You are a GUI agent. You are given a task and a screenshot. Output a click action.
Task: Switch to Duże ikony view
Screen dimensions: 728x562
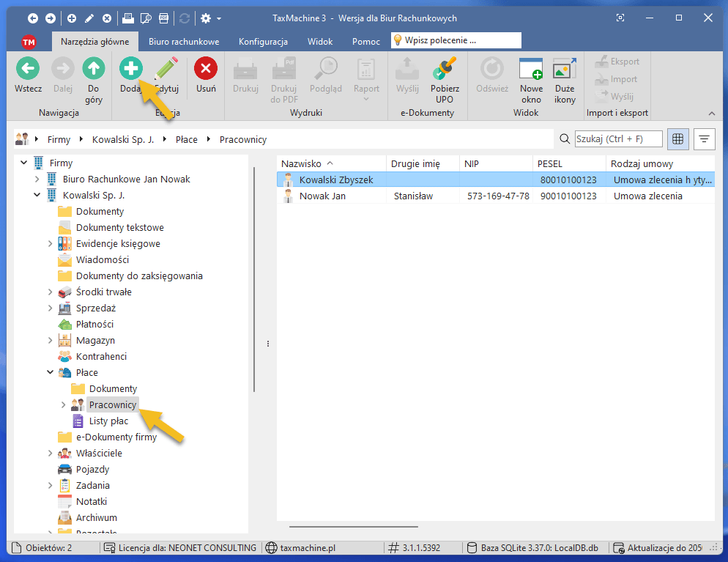pyautogui.click(x=564, y=70)
